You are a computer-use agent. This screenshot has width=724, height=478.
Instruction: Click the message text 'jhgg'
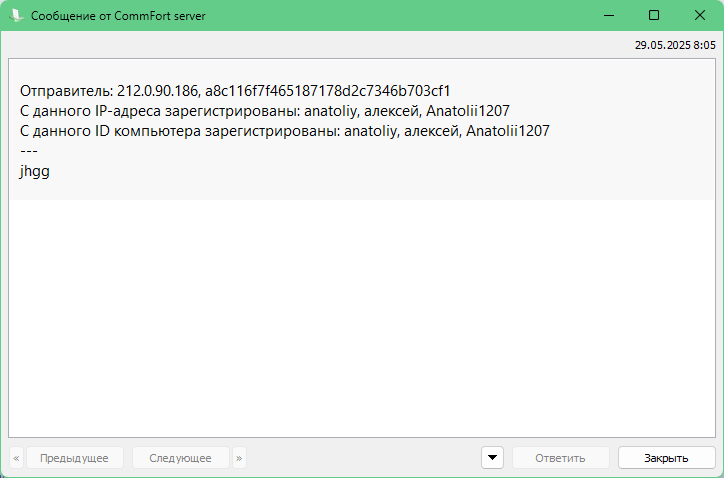tap(34, 171)
